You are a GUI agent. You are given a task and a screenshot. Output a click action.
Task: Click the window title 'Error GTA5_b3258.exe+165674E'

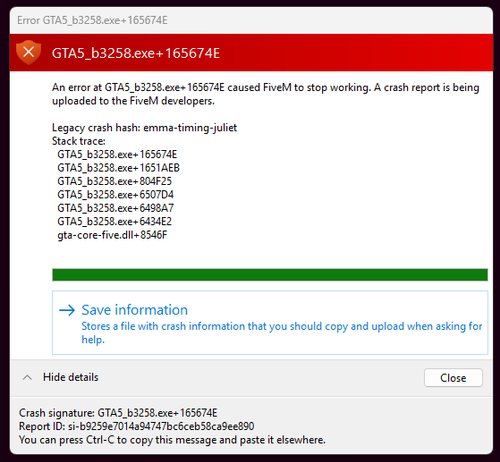(x=92, y=20)
